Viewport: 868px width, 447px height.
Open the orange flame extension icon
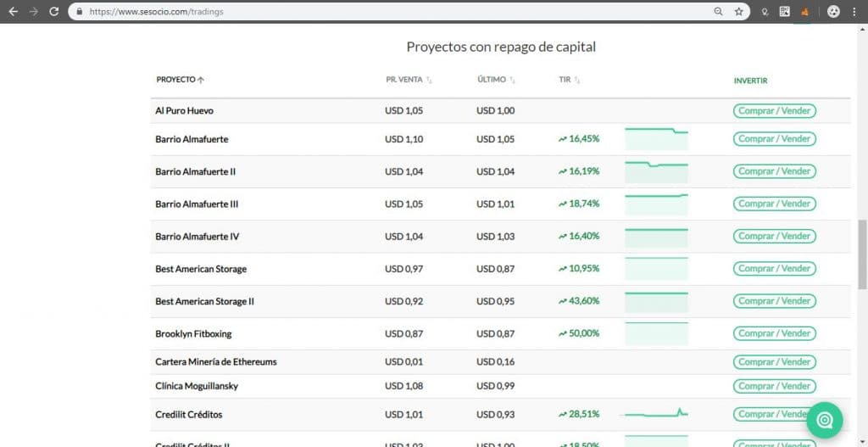tap(805, 11)
